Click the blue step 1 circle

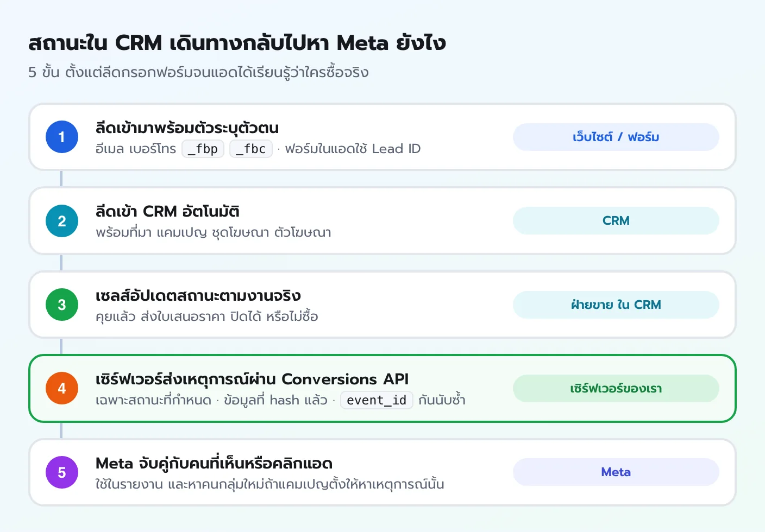[x=62, y=137]
